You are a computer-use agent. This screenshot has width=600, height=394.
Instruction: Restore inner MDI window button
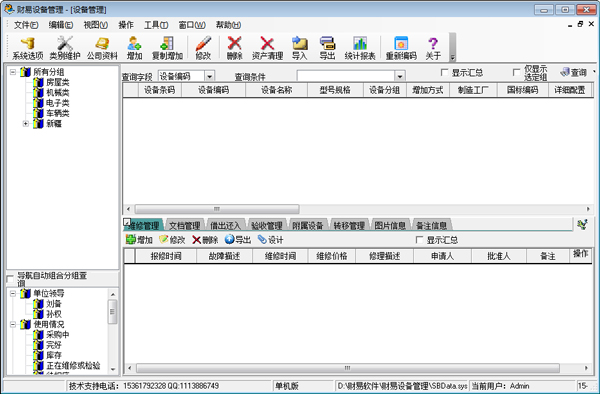pos(580,24)
